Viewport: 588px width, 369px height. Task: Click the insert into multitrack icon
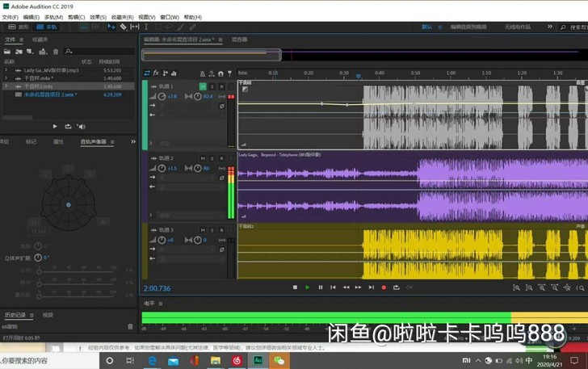[x=43, y=52]
